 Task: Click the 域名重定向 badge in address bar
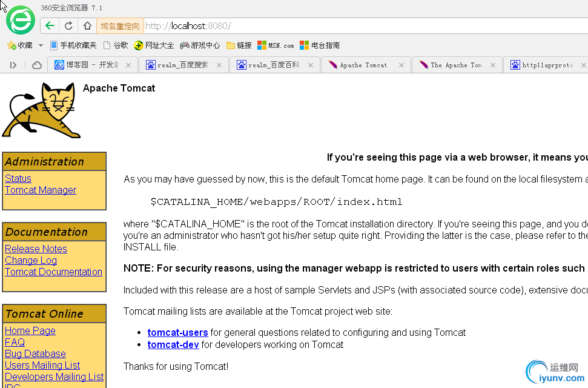point(120,26)
